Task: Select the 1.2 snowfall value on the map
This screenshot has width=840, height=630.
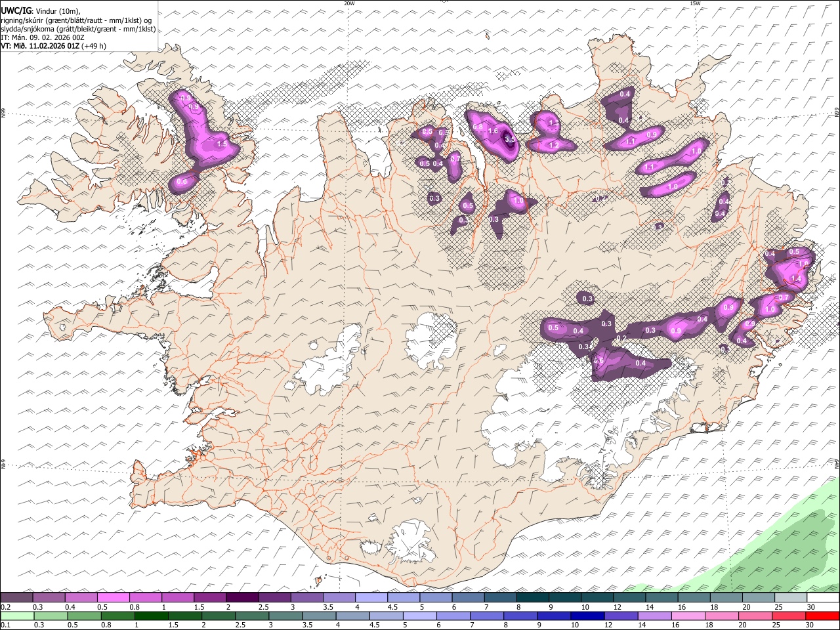Action: [553, 145]
